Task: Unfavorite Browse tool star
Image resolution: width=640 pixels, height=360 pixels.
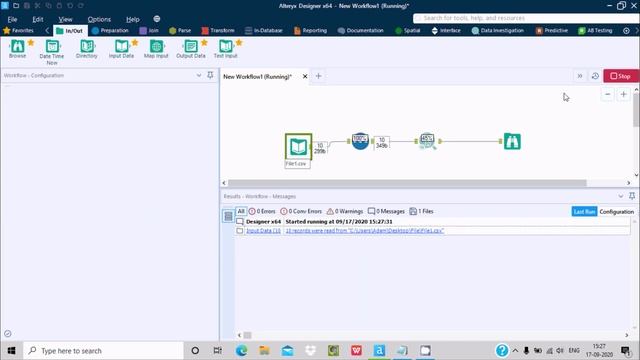Action: click(31, 42)
